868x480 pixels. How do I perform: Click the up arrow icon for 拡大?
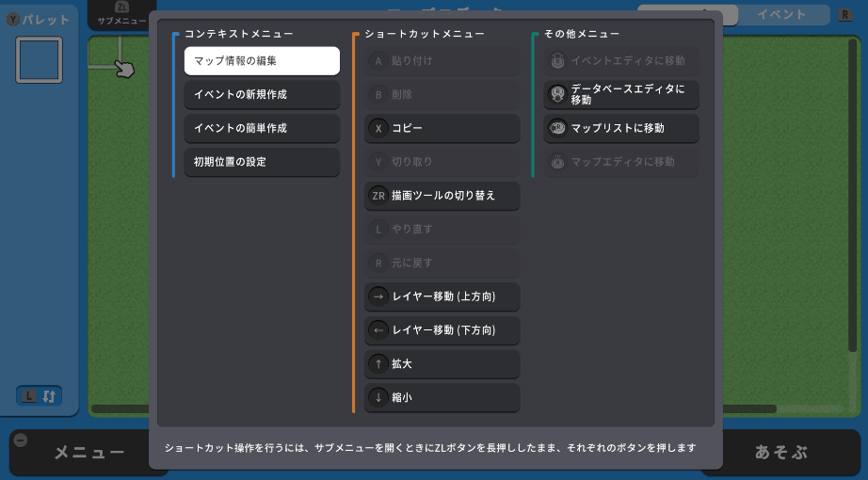pos(378,363)
